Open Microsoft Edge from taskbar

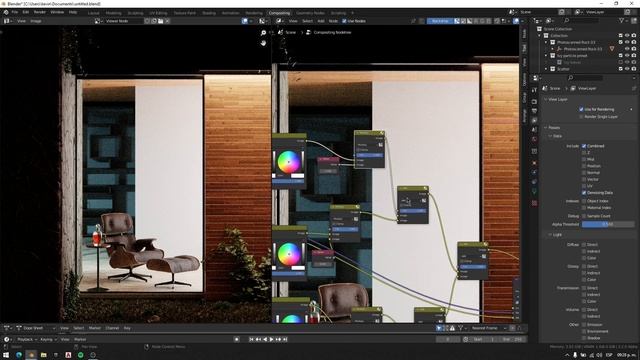pos(19,355)
